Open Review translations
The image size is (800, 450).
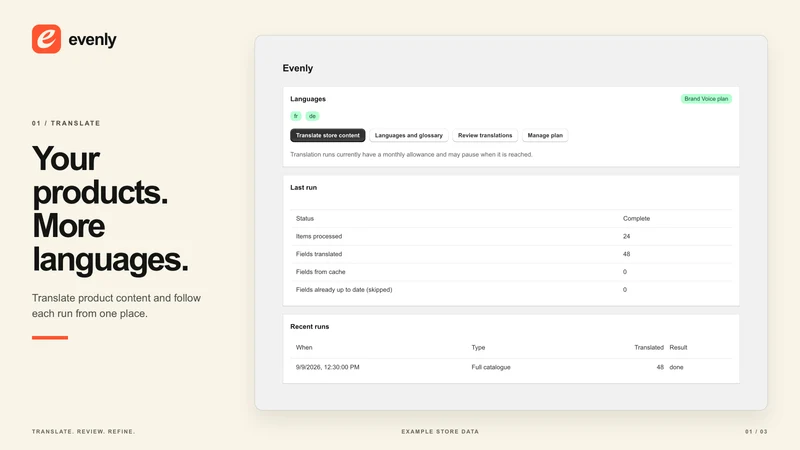click(485, 135)
